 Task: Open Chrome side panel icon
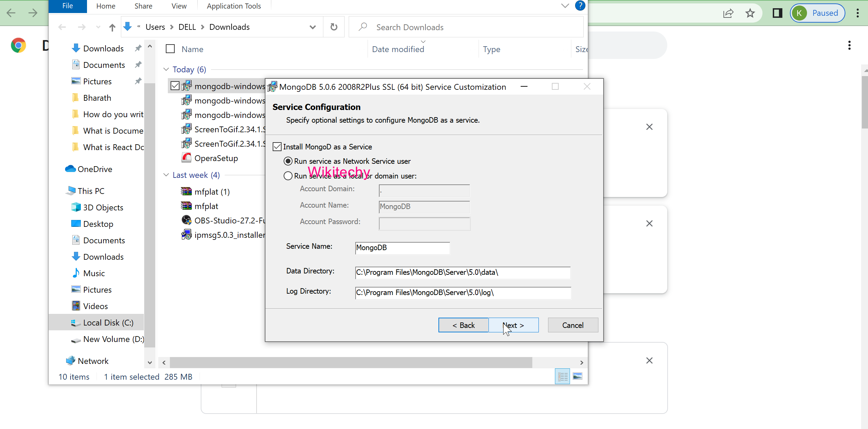click(x=777, y=13)
